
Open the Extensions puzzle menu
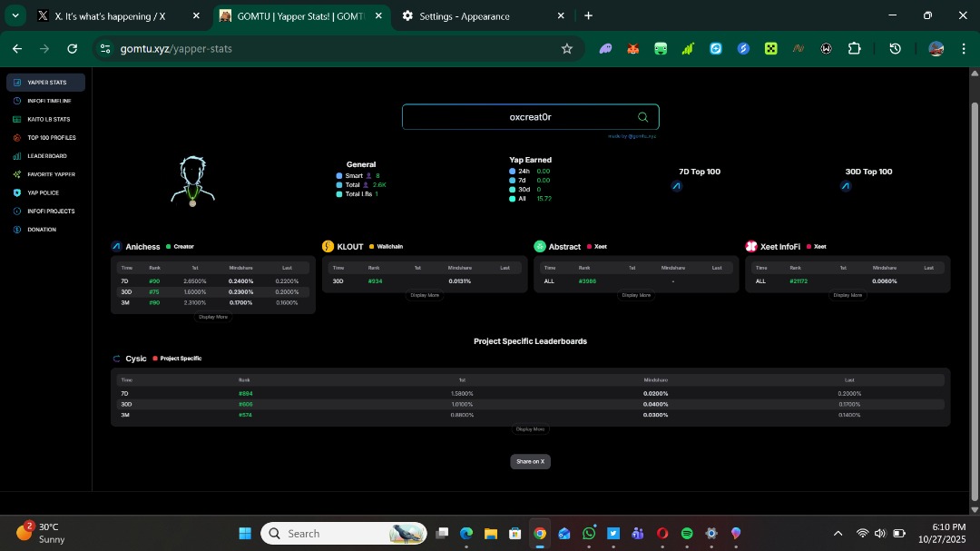tap(855, 49)
